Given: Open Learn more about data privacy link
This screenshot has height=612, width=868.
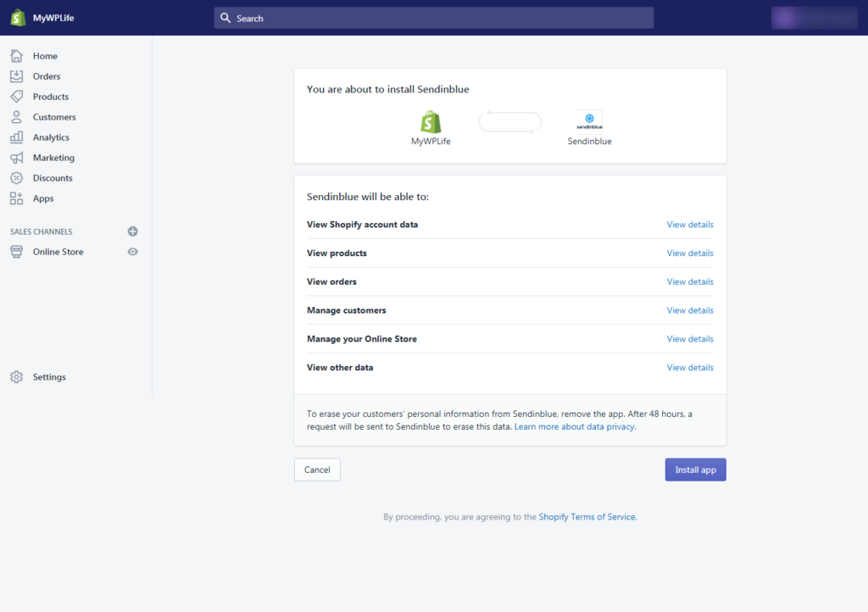Looking at the screenshot, I should point(575,426).
